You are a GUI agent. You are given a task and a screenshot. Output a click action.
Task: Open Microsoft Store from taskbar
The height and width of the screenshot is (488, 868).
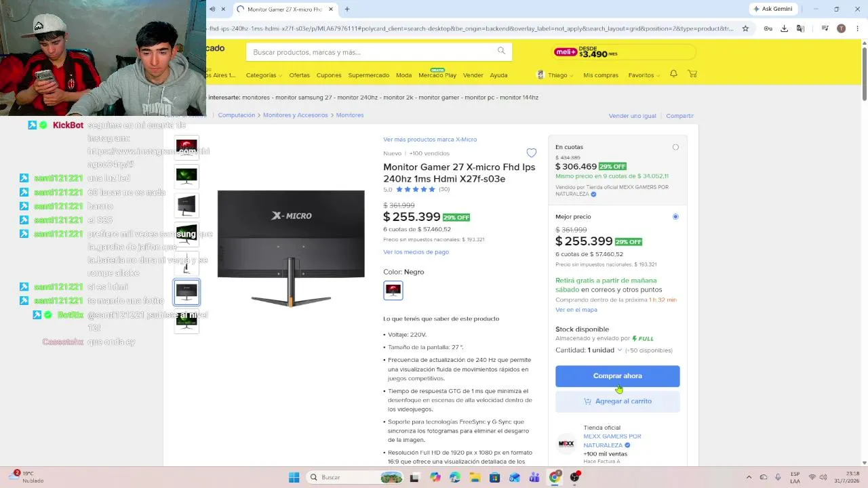click(494, 477)
